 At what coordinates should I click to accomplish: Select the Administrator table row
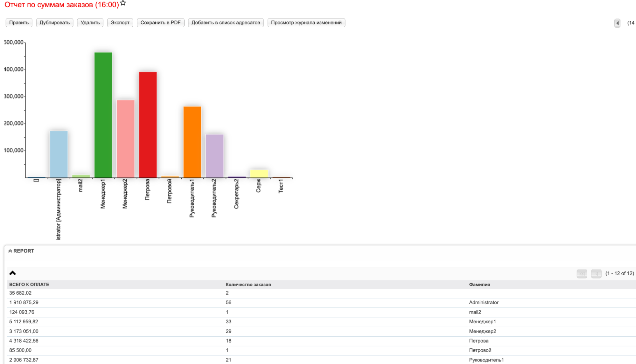coord(483,302)
